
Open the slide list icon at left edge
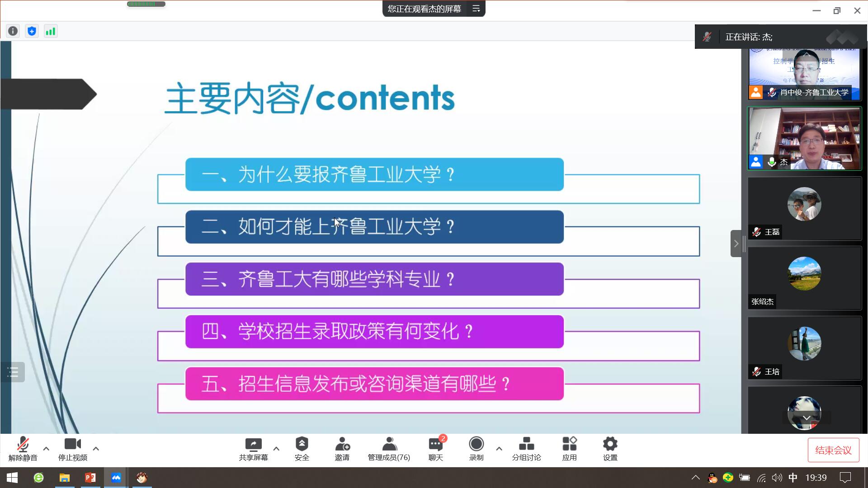13,372
